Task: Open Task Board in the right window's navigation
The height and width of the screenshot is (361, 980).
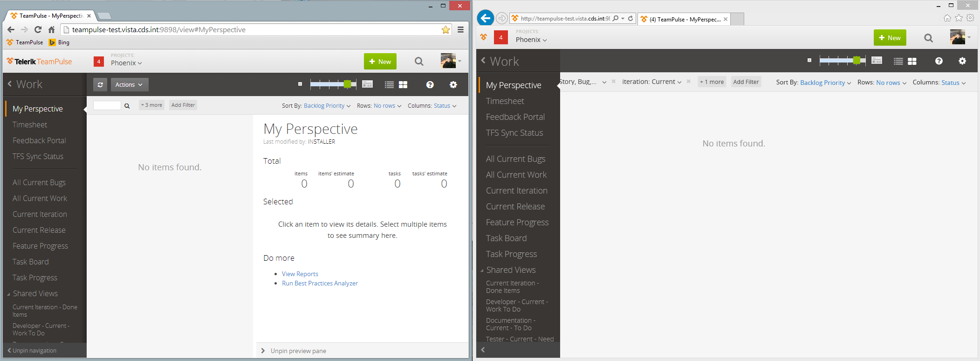Action: 506,238
